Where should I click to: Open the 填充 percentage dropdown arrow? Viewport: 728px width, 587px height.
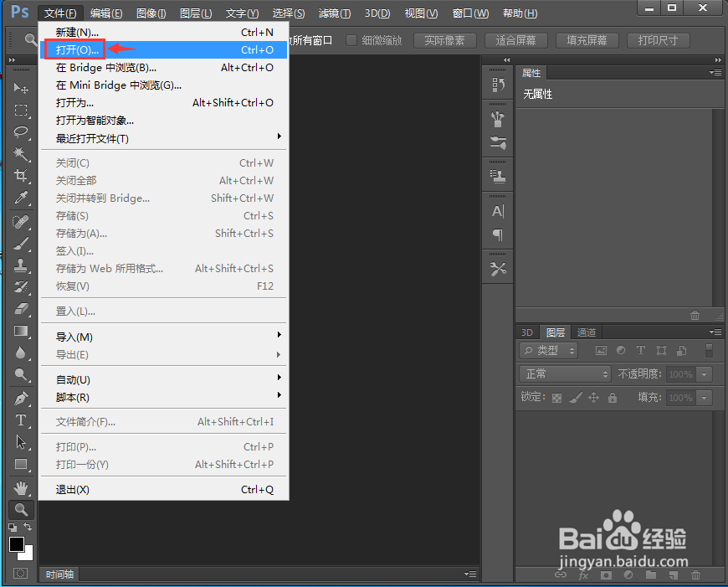tap(705, 398)
